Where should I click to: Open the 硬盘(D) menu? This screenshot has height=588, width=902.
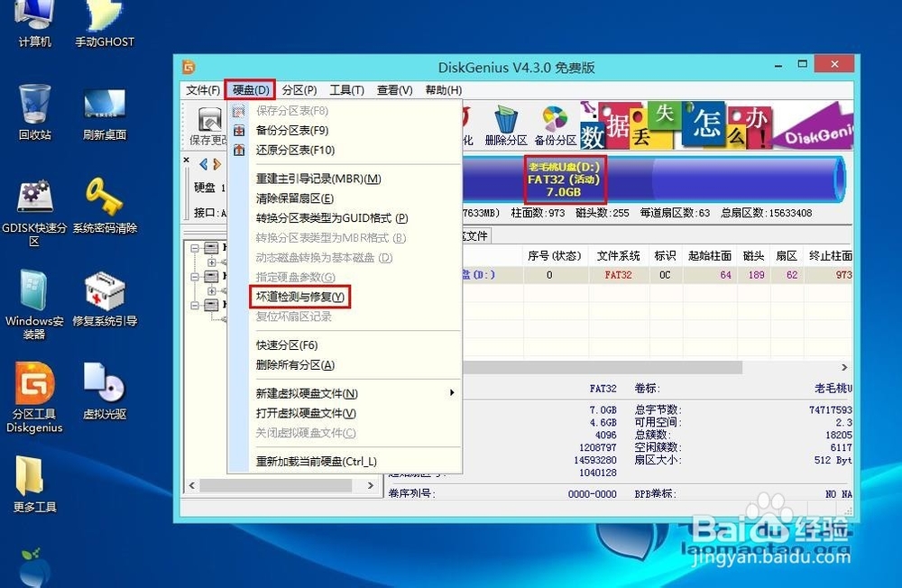pyautogui.click(x=250, y=90)
